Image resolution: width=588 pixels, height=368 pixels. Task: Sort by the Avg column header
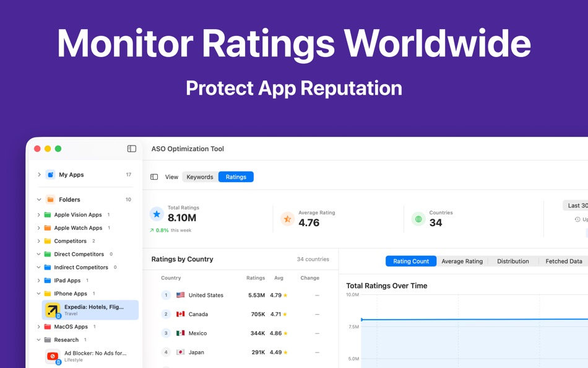point(279,278)
